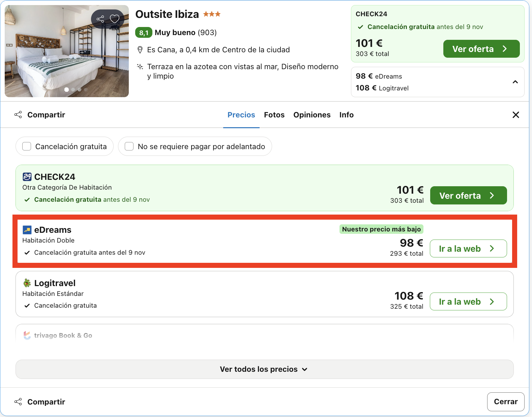Screen dimensions: 532x417
Task: Click the Nuestro precio más bajo badge
Action: (381, 229)
